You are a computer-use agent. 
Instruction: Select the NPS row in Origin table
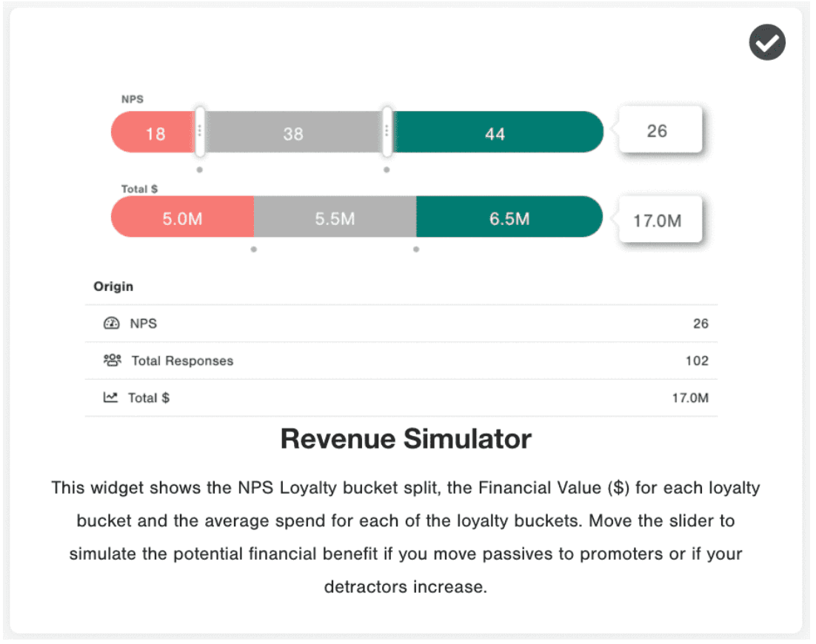tap(401, 323)
